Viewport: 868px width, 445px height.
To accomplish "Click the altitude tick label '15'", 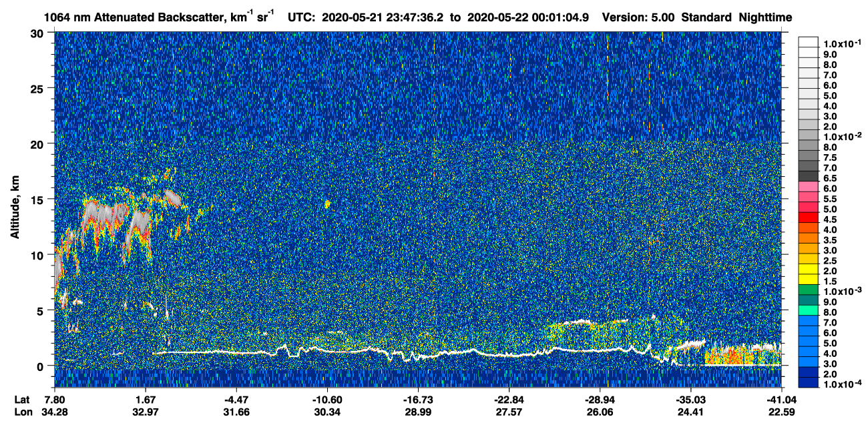I will tap(39, 199).
